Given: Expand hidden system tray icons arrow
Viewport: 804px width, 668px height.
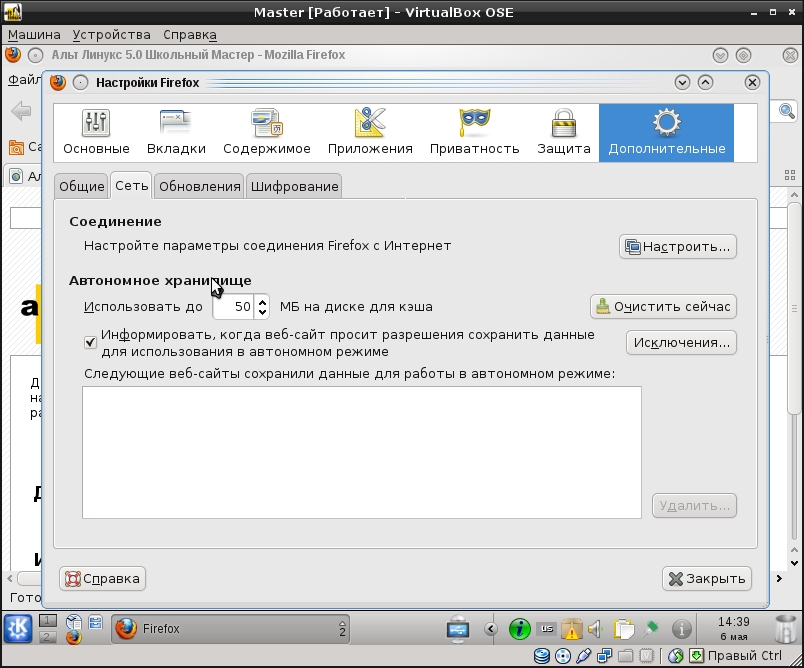Looking at the screenshot, I should [491, 629].
